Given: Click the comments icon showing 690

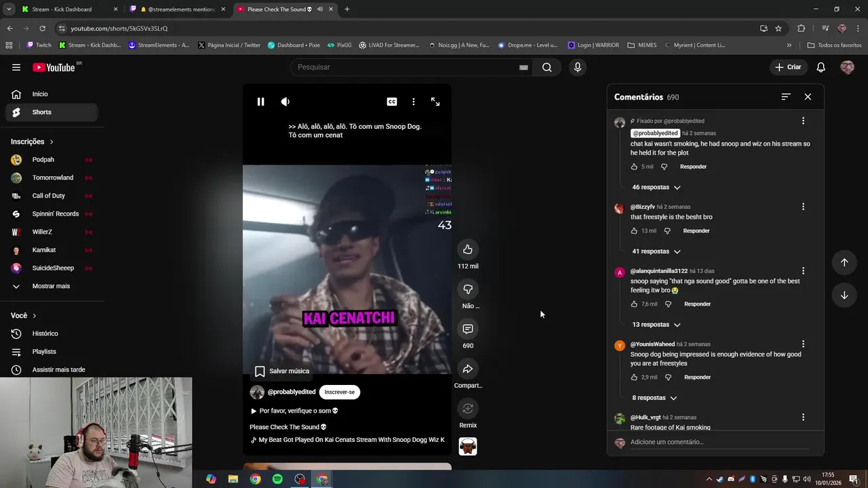Looking at the screenshot, I should (x=468, y=329).
